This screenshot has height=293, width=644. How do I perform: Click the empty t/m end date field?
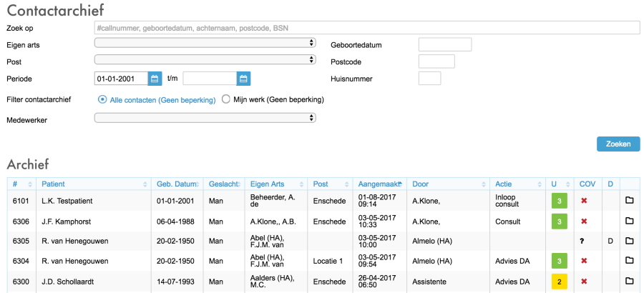pos(210,79)
